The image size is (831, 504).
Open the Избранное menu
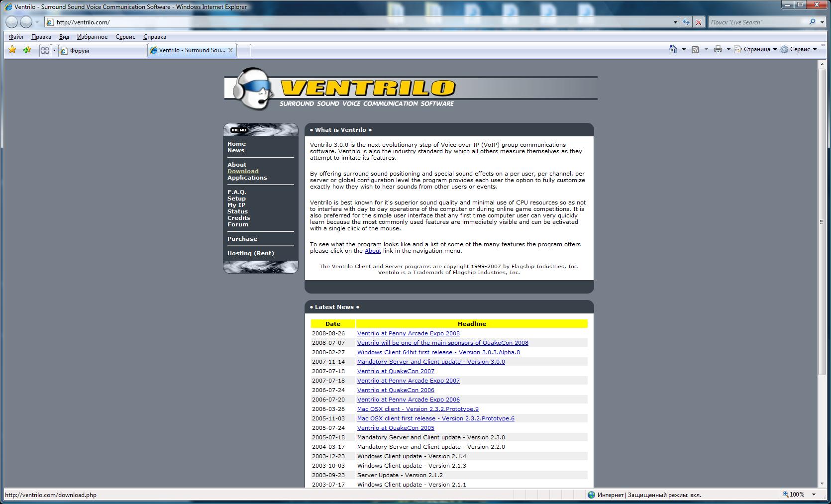tap(92, 37)
